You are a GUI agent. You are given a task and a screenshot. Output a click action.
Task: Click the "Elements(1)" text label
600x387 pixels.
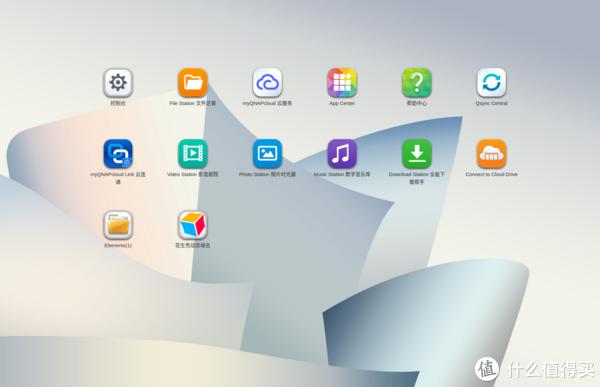click(x=118, y=245)
